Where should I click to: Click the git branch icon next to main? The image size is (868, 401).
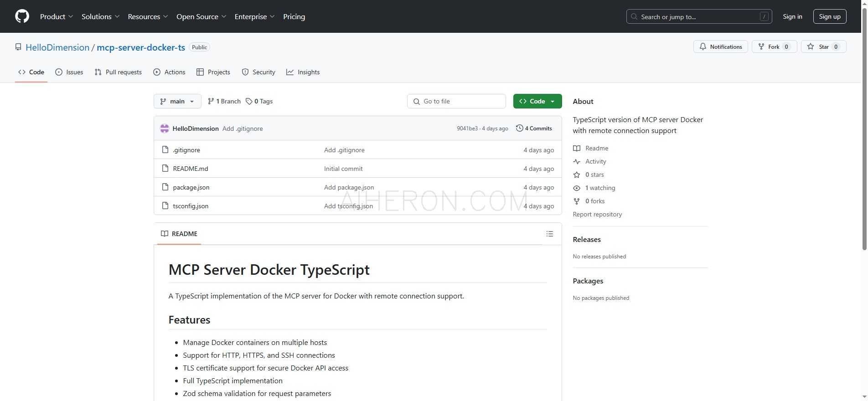point(163,101)
